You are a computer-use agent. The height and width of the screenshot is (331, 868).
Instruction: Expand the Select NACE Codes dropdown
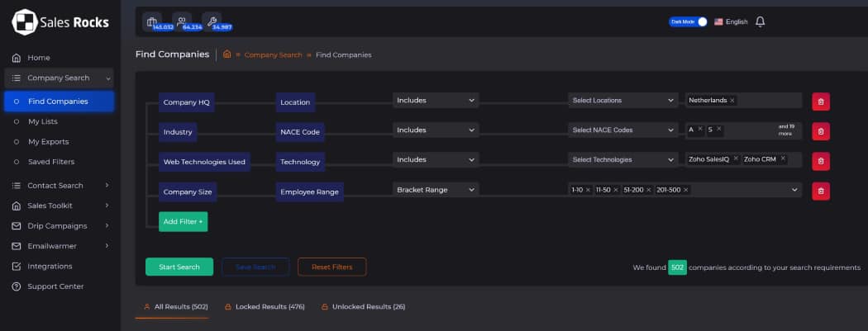[x=622, y=130]
